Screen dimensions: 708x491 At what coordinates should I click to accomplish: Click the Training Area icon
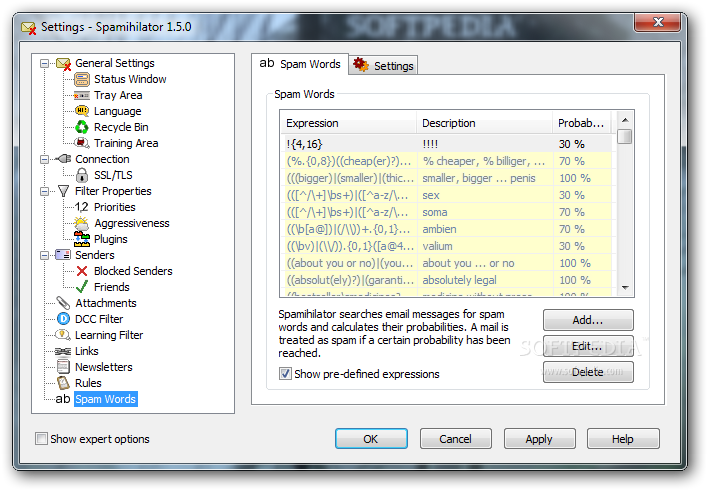click(x=82, y=143)
